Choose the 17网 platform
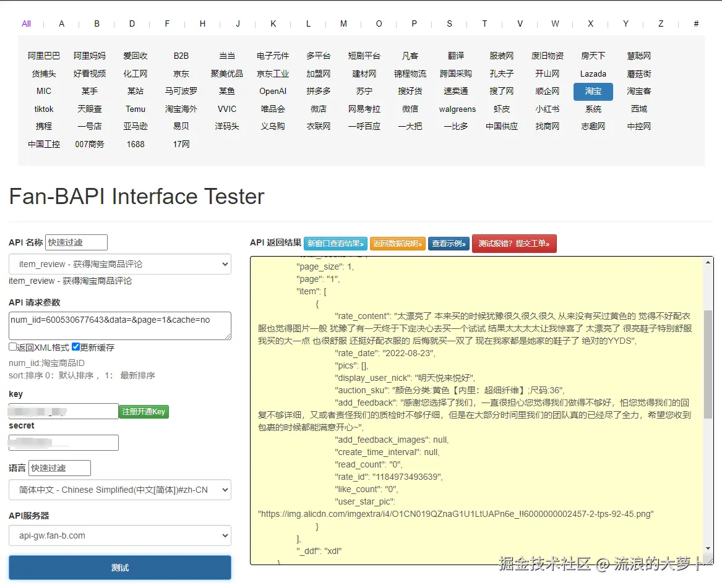 pos(181,144)
